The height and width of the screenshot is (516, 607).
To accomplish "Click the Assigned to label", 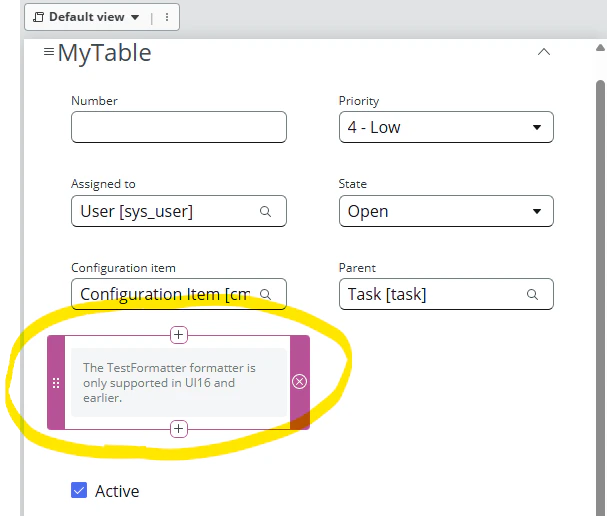I will (103, 184).
